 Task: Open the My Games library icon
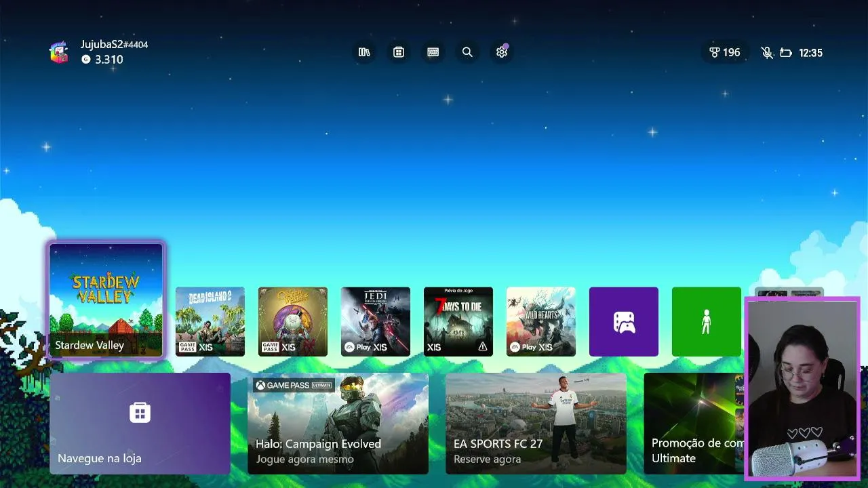[x=364, y=52]
